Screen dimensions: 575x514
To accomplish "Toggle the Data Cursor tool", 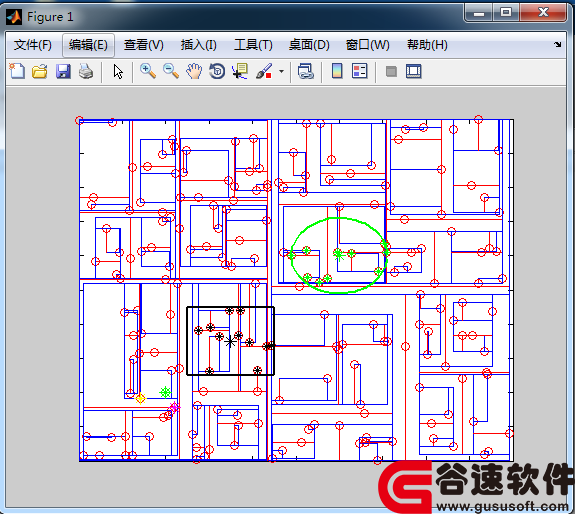I will pos(240,71).
